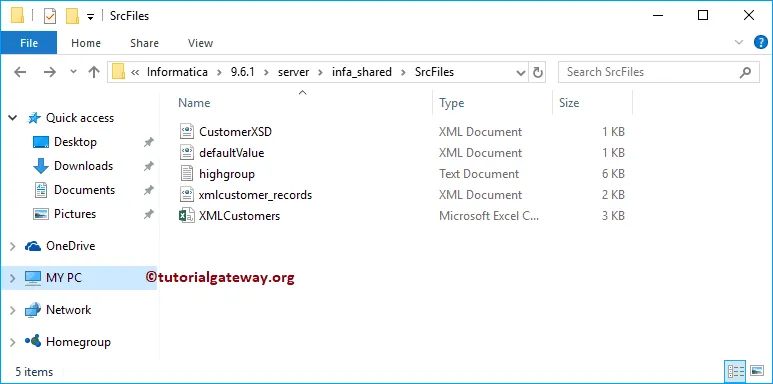Select MY PC in the navigation pane

tap(64, 278)
